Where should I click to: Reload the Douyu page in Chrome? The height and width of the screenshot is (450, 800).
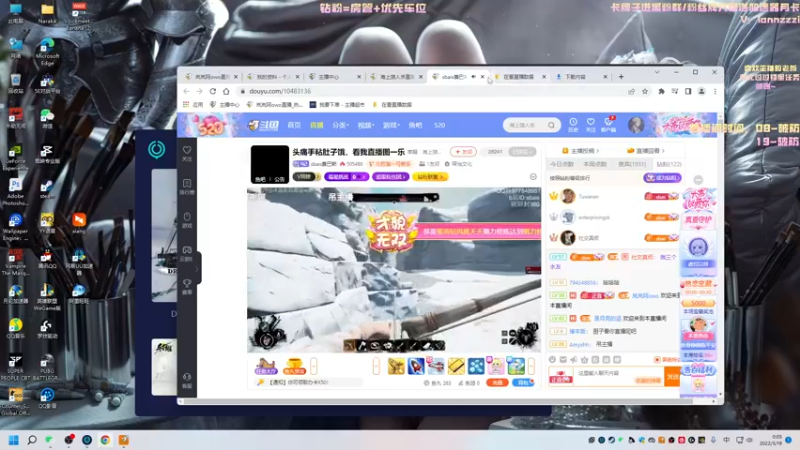point(213,91)
